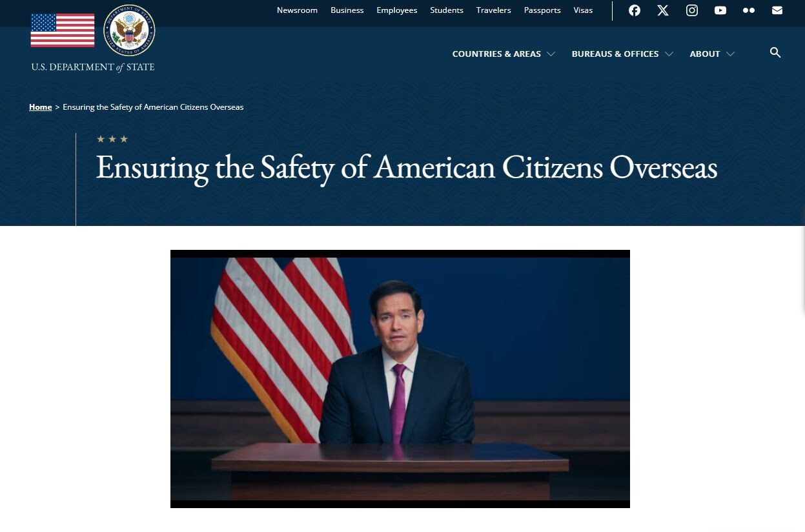Expand the About dropdown menu

click(x=711, y=54)
